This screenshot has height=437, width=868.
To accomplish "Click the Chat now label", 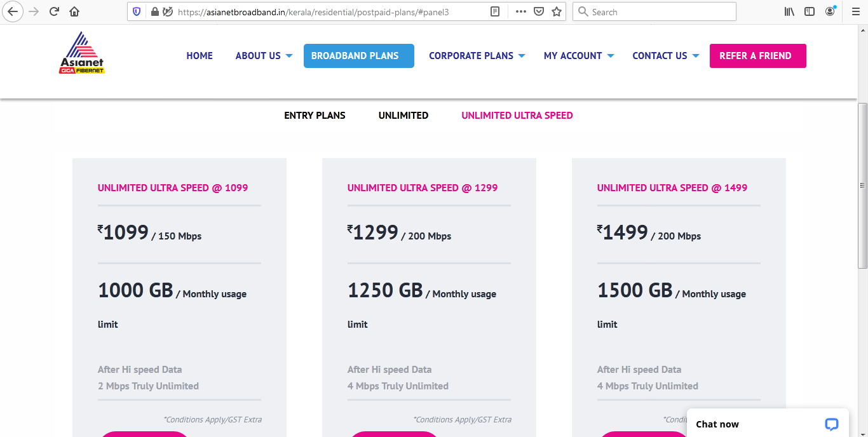I will point(717,424).
